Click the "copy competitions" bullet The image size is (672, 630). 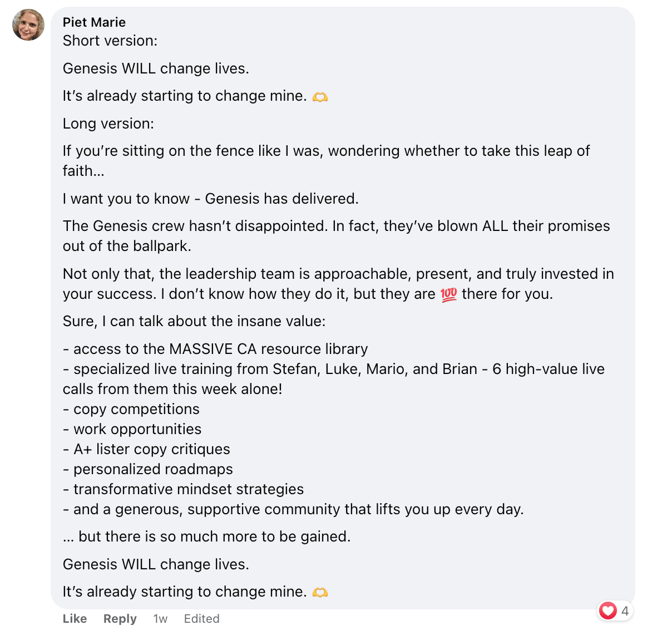point(136,409)
